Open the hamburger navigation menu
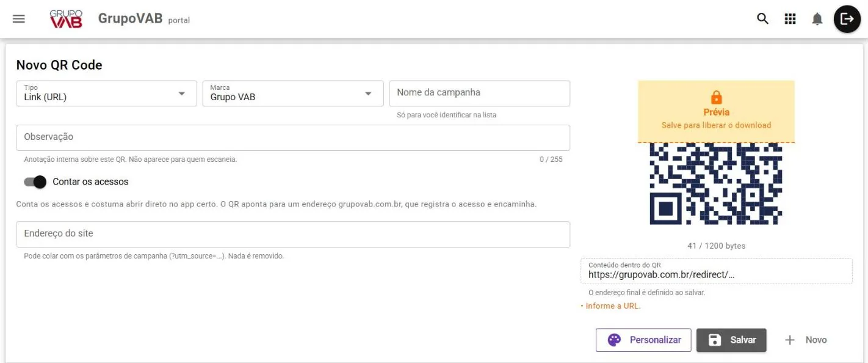868x363 pixels. (x=19, y=19)
